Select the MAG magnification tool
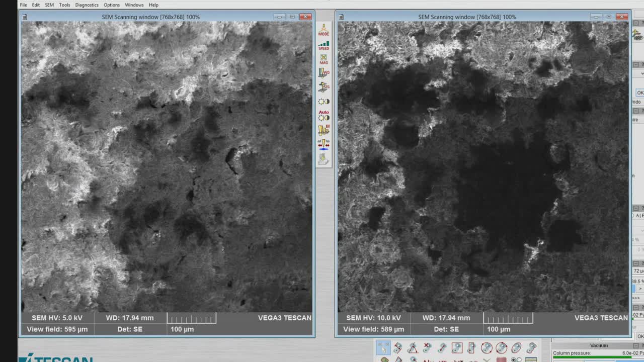Screen dimensions: 644x362 coord(324,59)
